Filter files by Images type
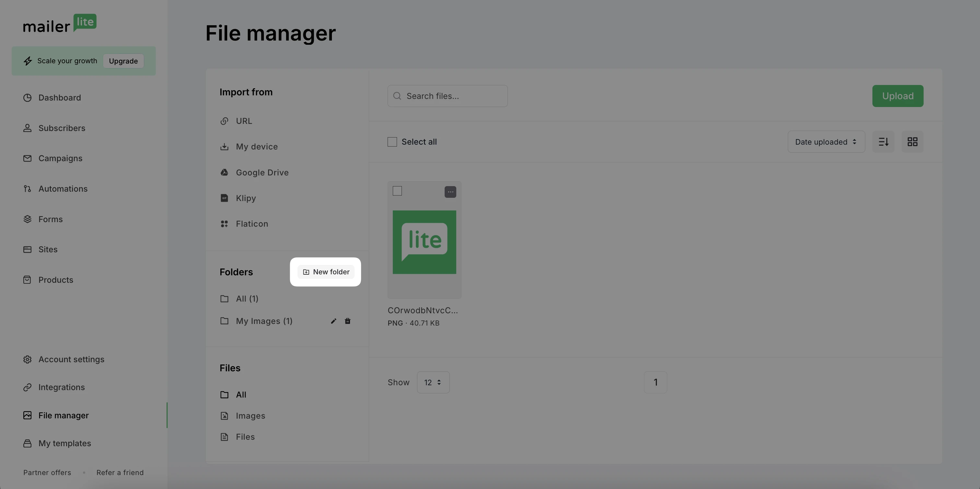The image size is (980, 489). click(250, 416)
